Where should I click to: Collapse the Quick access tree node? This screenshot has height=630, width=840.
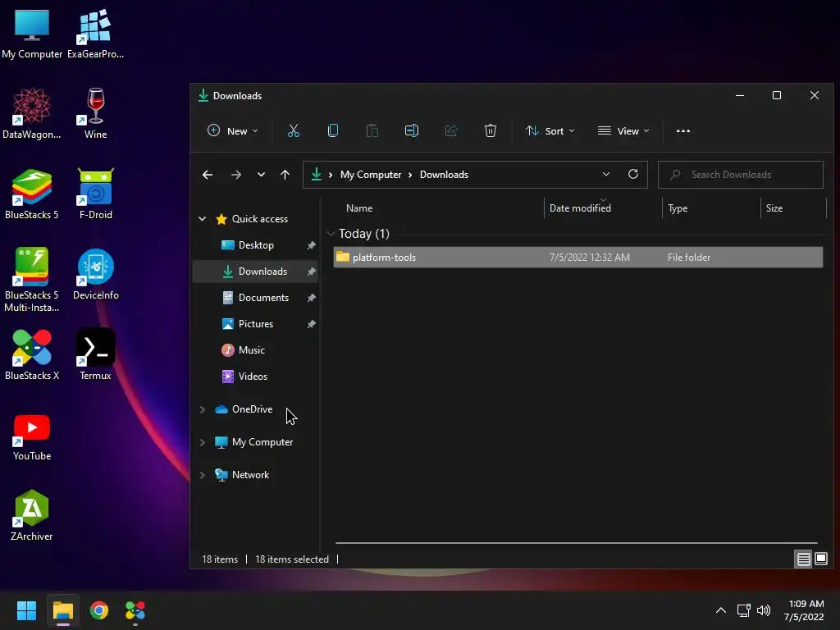(x=203, y=218)
